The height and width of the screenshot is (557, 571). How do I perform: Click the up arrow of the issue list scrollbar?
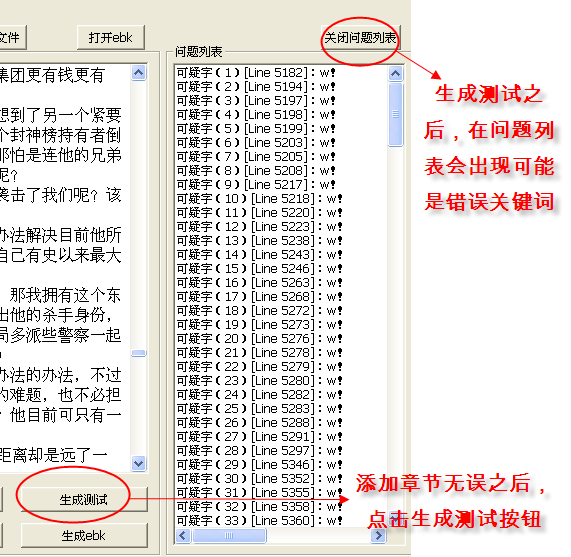[x=395, y=74]
